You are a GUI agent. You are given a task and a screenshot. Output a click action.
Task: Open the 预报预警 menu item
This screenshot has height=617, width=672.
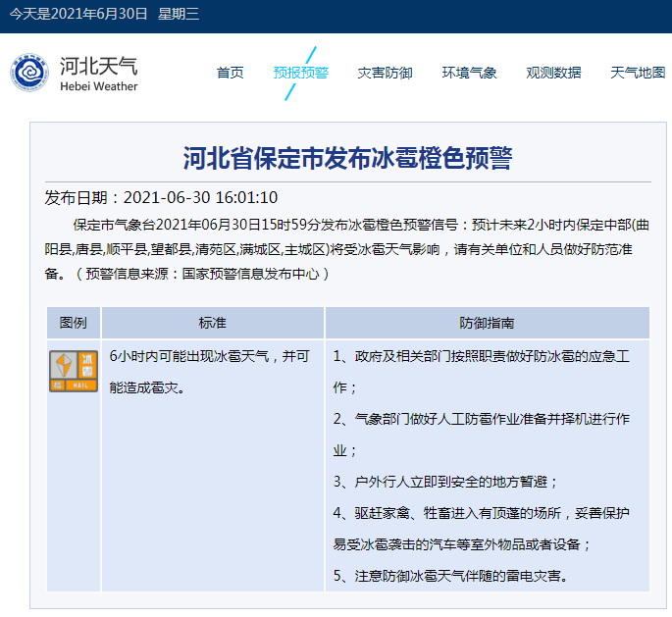(x=301, y=73)
